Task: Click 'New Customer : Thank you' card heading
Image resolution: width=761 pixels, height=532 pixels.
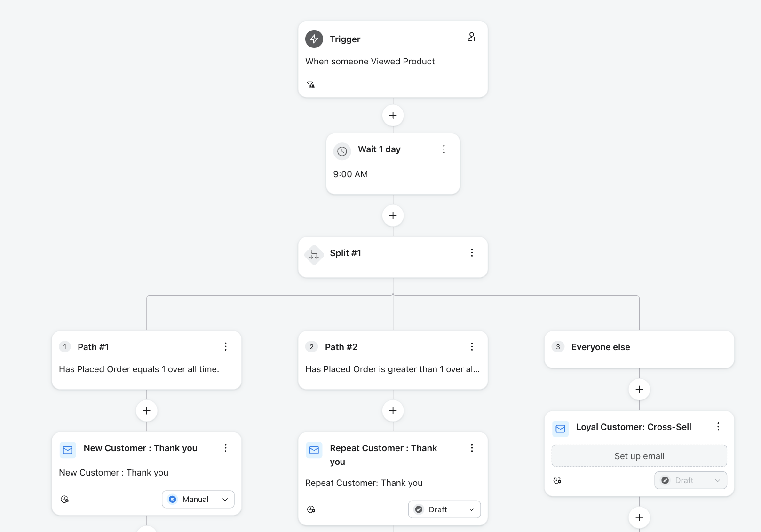Action: [141, 448]
